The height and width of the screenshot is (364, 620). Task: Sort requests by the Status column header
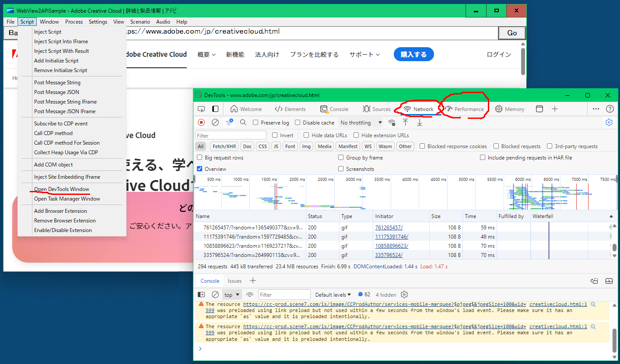pos(323,216)
